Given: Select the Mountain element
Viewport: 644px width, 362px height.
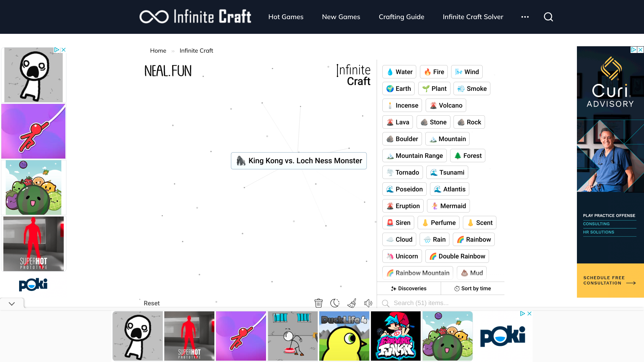Looking at the screenshot, I should [447, 139].
